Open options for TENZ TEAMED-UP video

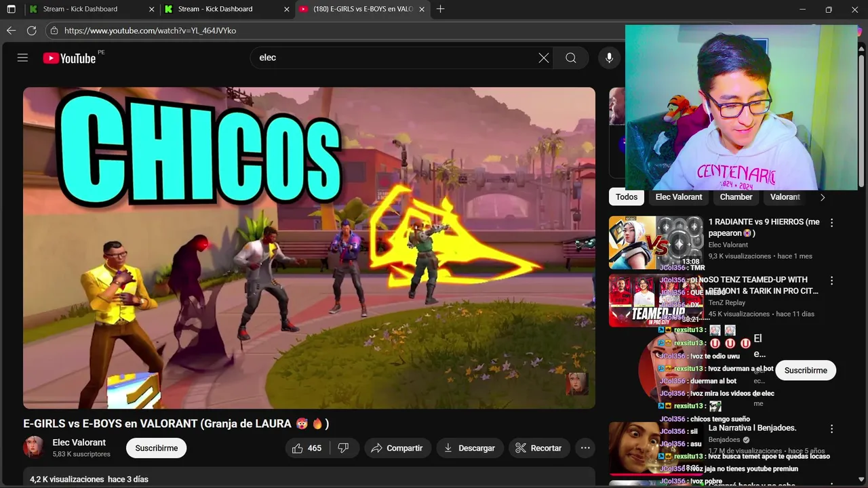(x=831, y=281)
